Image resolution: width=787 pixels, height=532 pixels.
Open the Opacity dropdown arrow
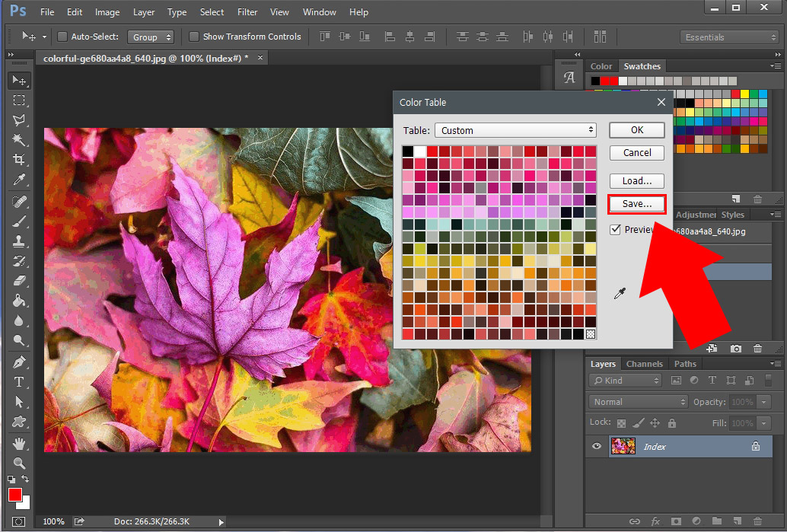click(764, 402)
